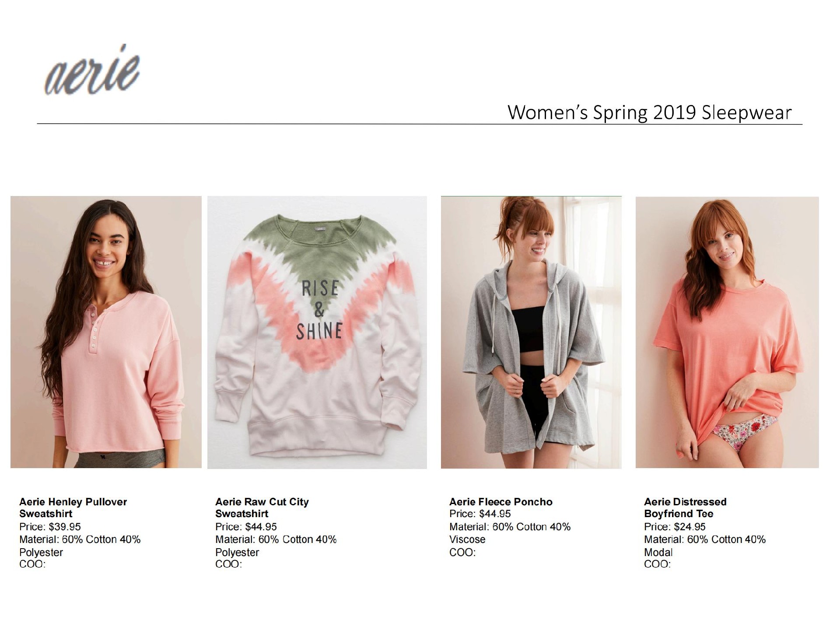Select the COO field under Fleece Poncho
Viewport: 840px width, 630px height.
[462, 552]
